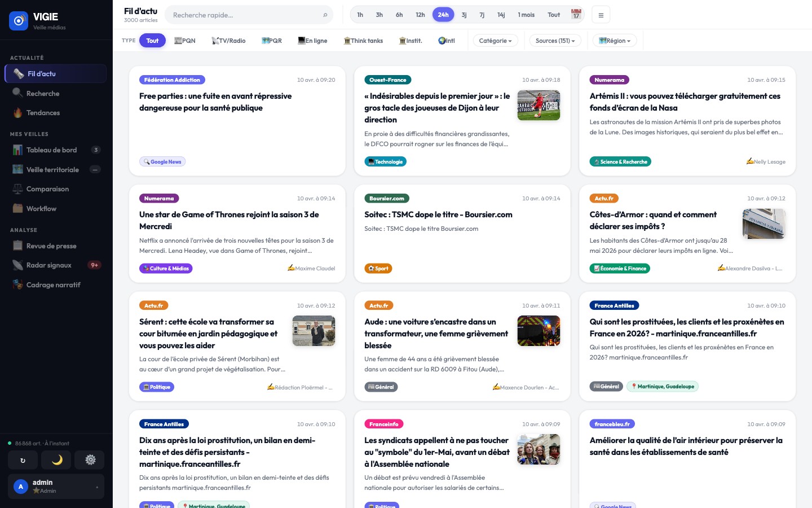Select the 1h time range

coord(360,15)
